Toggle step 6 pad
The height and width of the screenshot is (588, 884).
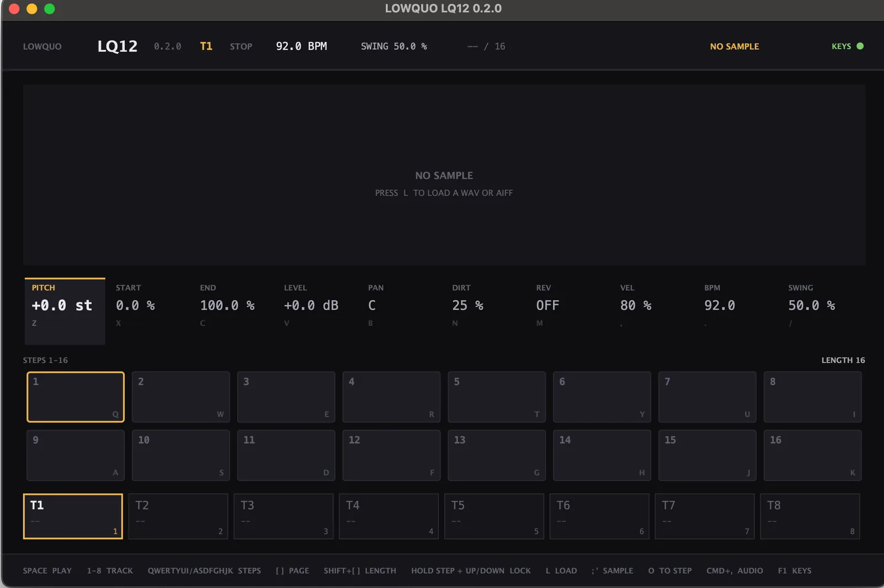coord(602,397)
